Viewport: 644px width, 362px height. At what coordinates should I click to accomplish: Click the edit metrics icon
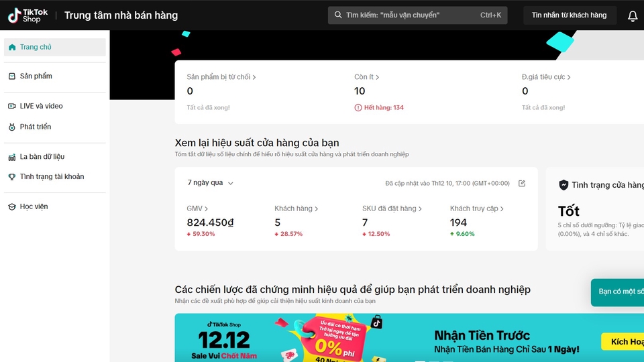point(522,183)
